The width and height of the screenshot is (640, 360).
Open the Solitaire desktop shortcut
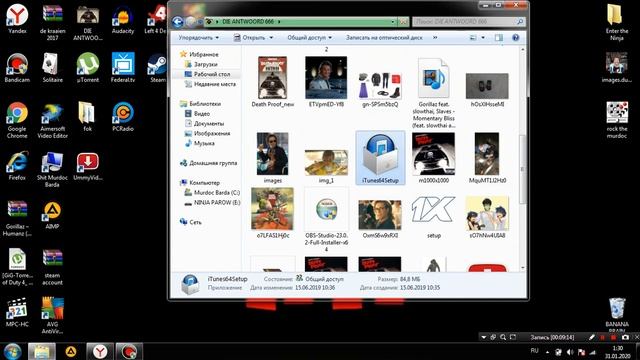(52, 68)
